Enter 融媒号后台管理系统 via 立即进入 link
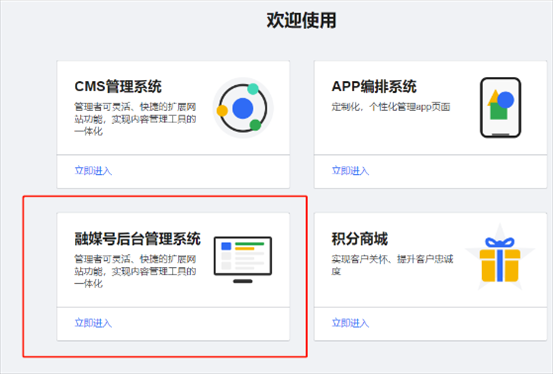This screenshot has height=374, width=553. coord(93,323)
